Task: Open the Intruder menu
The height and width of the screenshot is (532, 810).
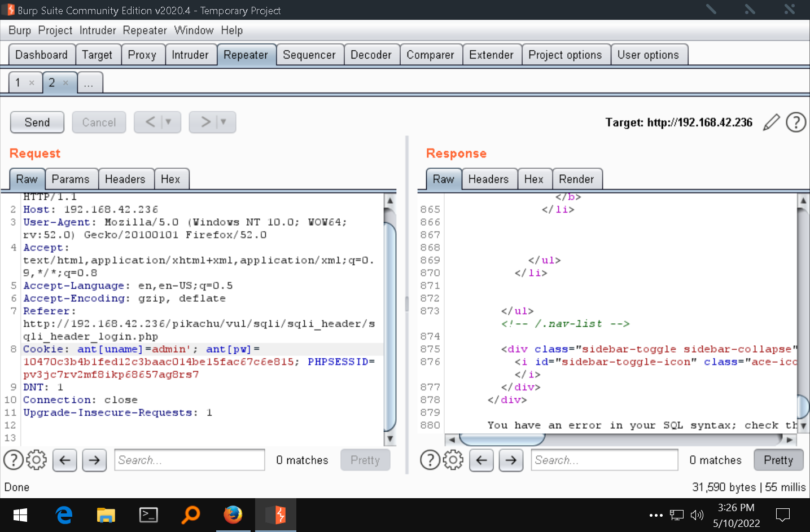Action: click(x=98, y=30)
